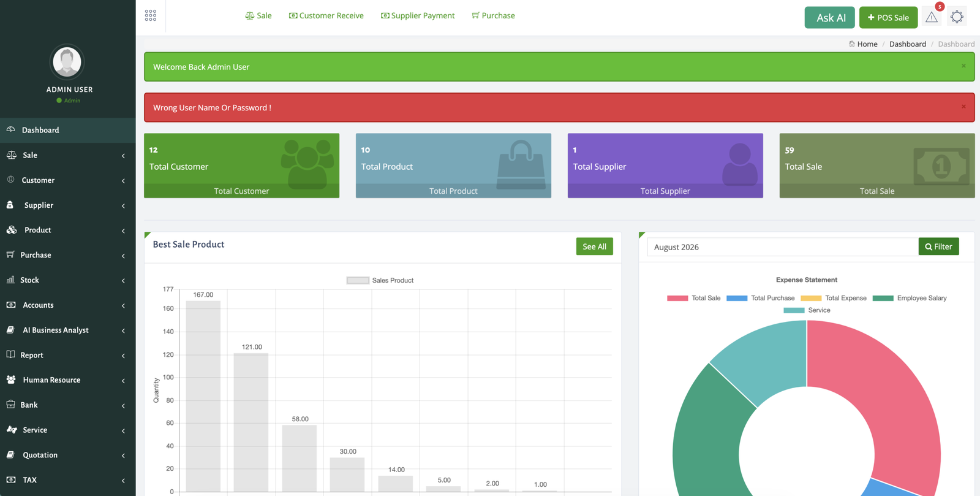The image size is (980, 496).
Task: Click the Total Product card footer link
Action: tap(453, 191)
